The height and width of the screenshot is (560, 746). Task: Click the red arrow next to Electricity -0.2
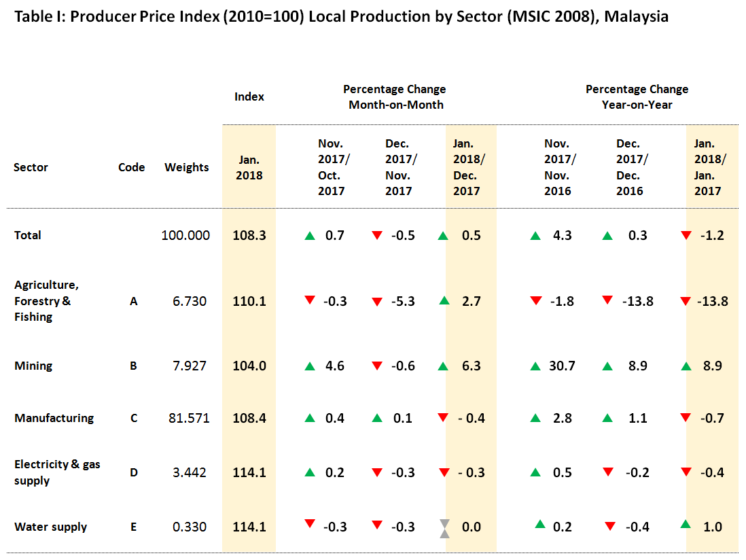pos(609,472)
